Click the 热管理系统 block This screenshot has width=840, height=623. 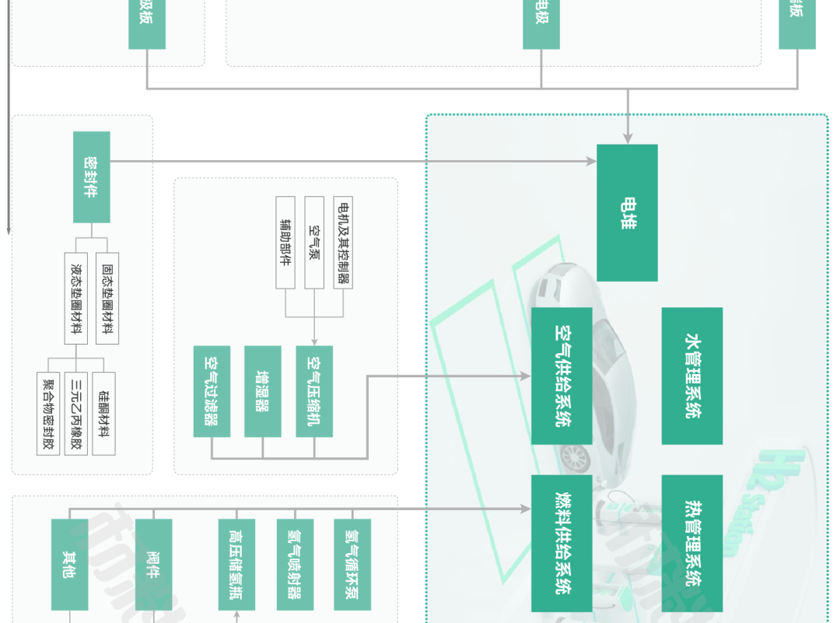coord(692,543)
